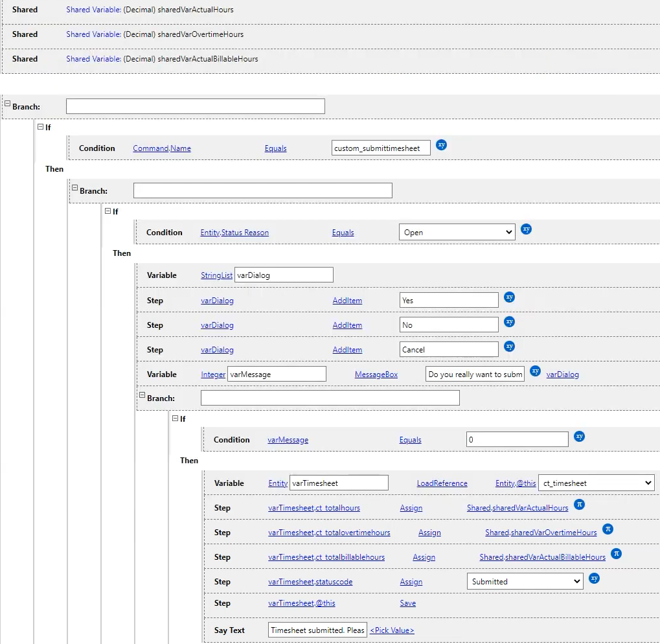Click varTimesheet.ct_totalhours link
The height and width of the screenshot is (644, 660).
coord(314,508)
